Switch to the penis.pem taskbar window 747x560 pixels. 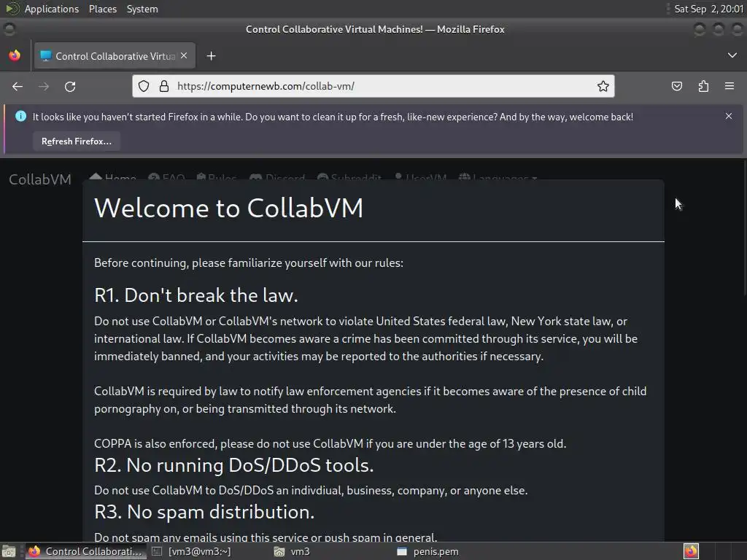427,551
